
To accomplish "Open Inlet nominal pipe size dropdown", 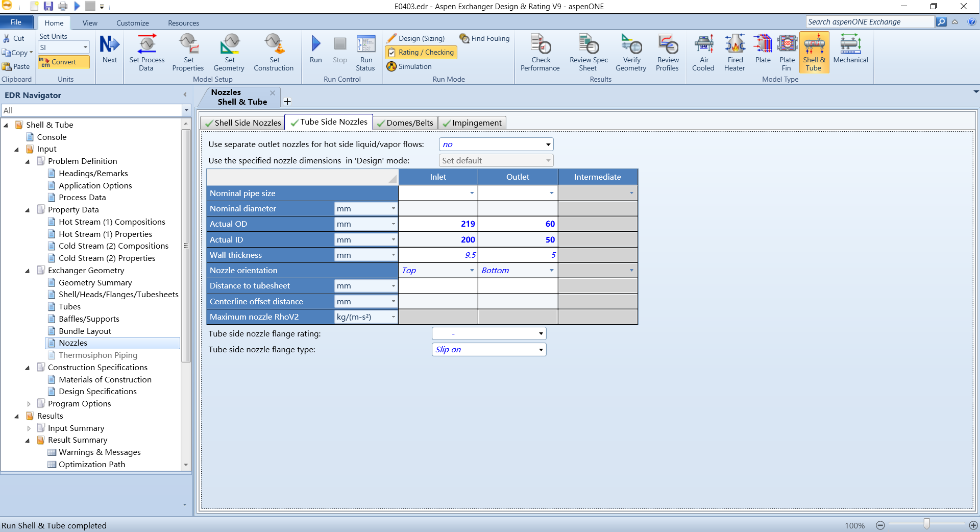I will [x=472, y=193].
